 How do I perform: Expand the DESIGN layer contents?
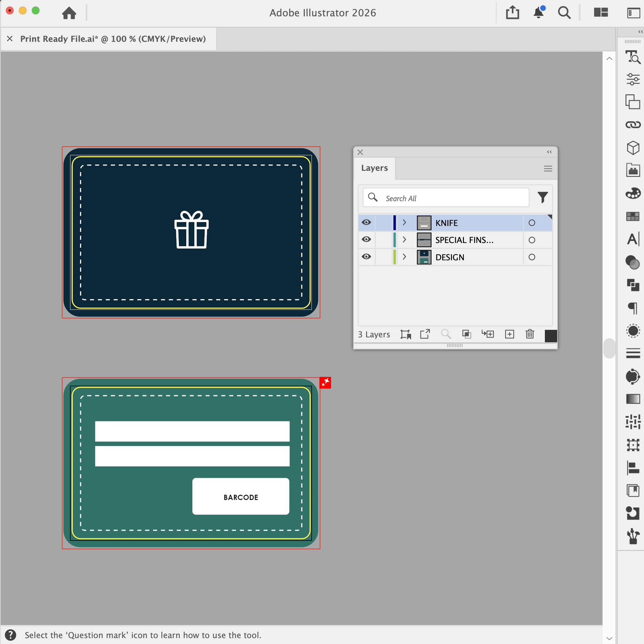tap(404, 257)
